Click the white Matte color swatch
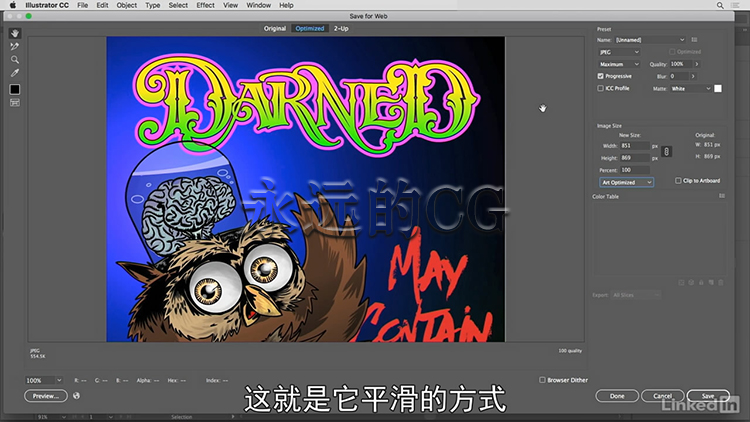Screen dimensions: 750x422 pos(718,89)
